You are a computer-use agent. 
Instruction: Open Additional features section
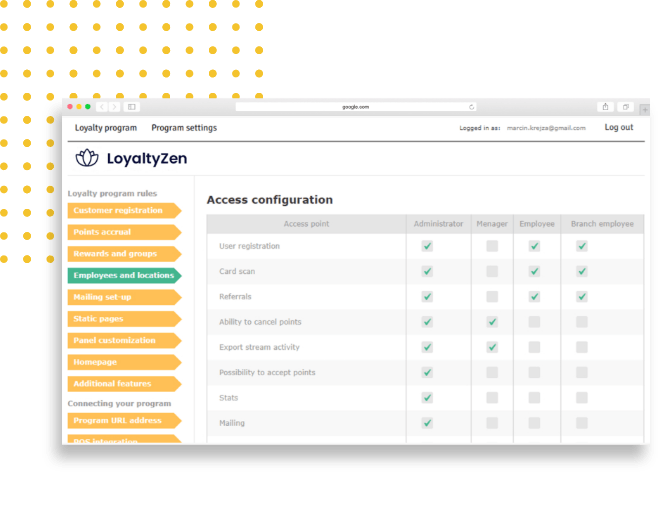point(124,384)
